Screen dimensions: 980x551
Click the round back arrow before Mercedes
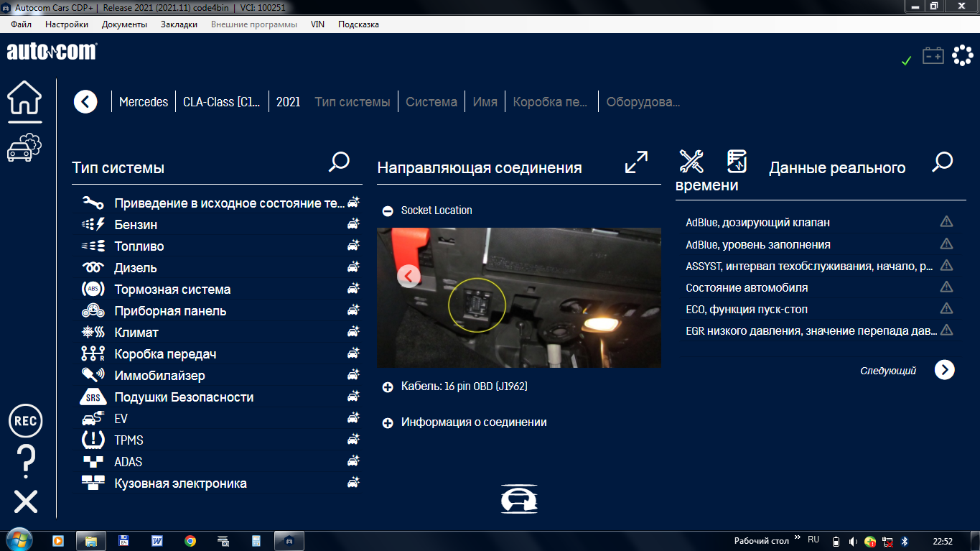[85, 102]
